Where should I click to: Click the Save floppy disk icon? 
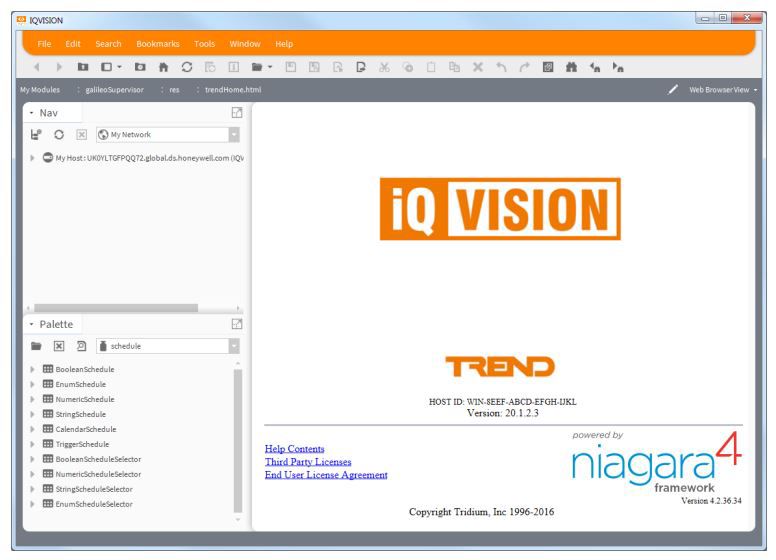pyautogui.click(x=291, y=67)
